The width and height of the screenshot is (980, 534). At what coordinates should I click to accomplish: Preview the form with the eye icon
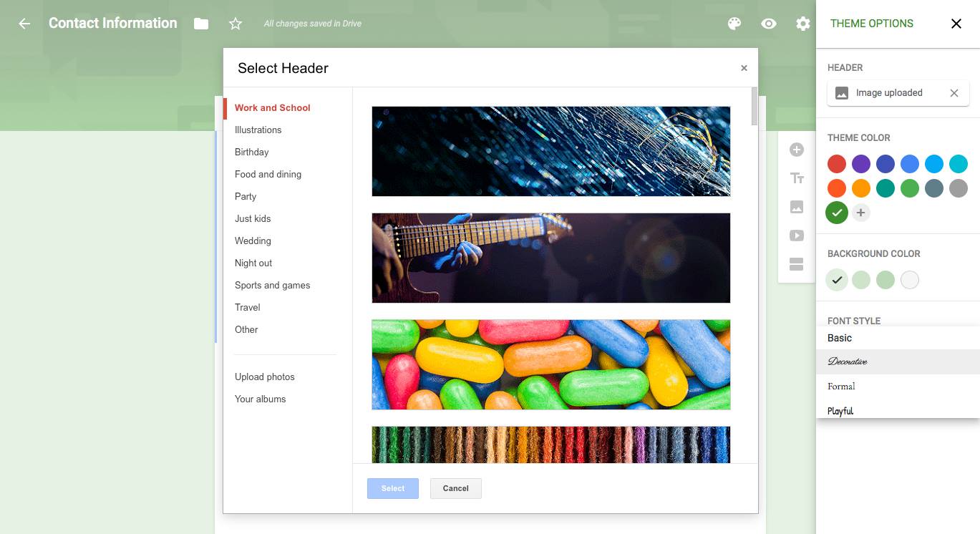(x=768, y=24)
